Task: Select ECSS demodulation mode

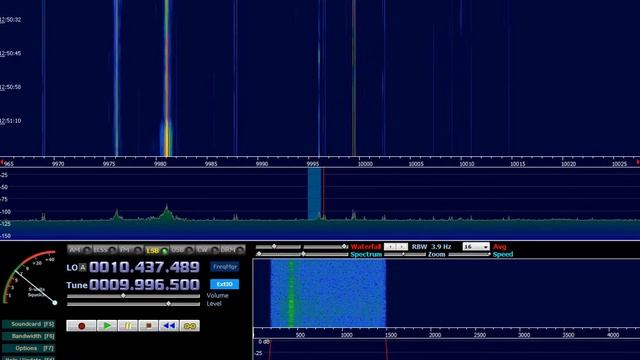Action: point(105,250)
